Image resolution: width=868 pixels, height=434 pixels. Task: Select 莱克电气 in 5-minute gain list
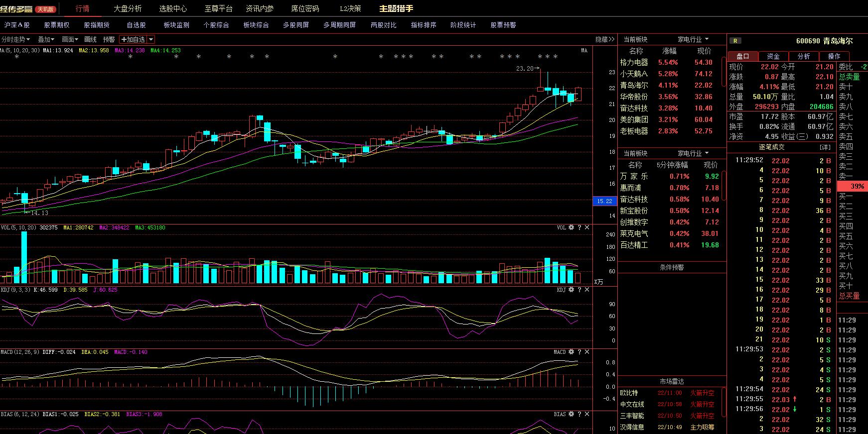634,233
